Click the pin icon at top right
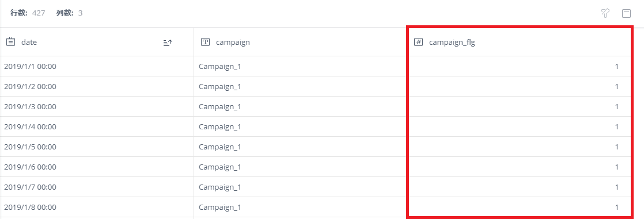This screenshot has height=219, width=644. tap(605, 13)
